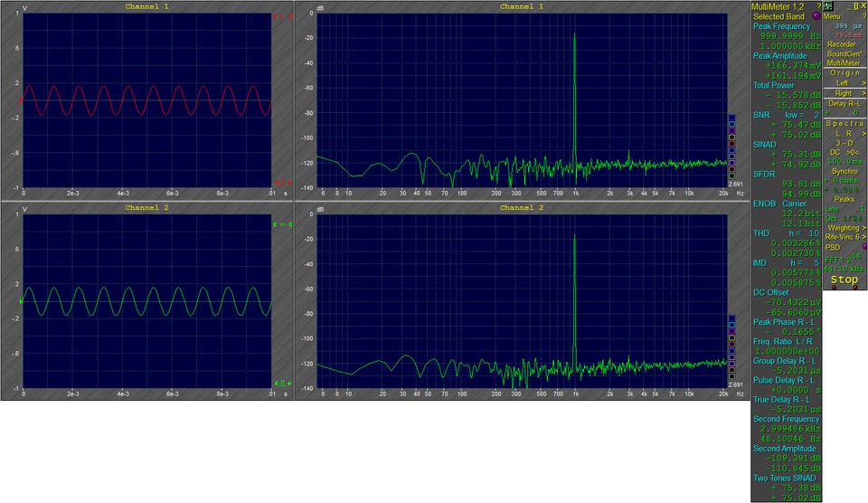Image resolution: width=868 pixels, height=503 pixels.
Task: Toggle the MultiMeter panel
Action: pyautogui.click(x=843, y=63)
